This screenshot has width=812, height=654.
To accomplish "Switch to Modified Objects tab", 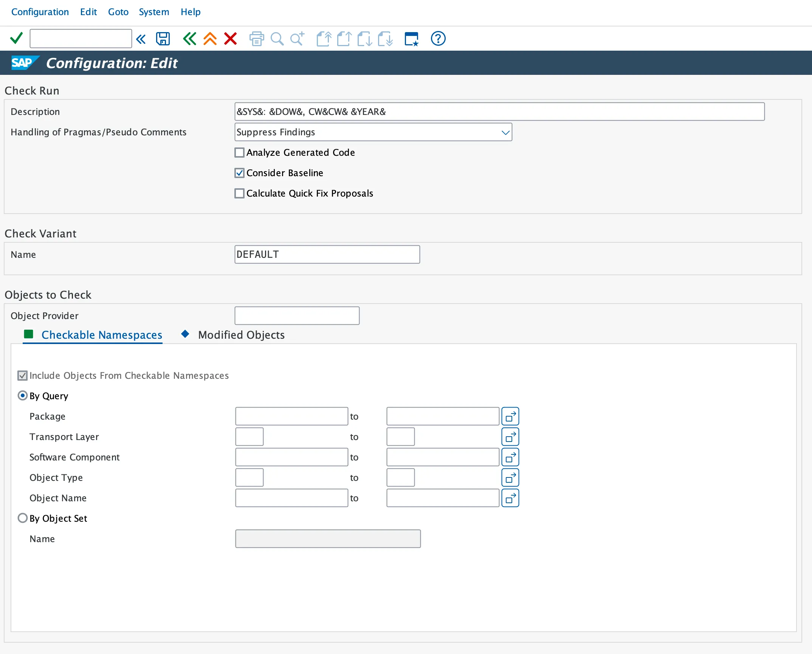I will click(241, 335).
